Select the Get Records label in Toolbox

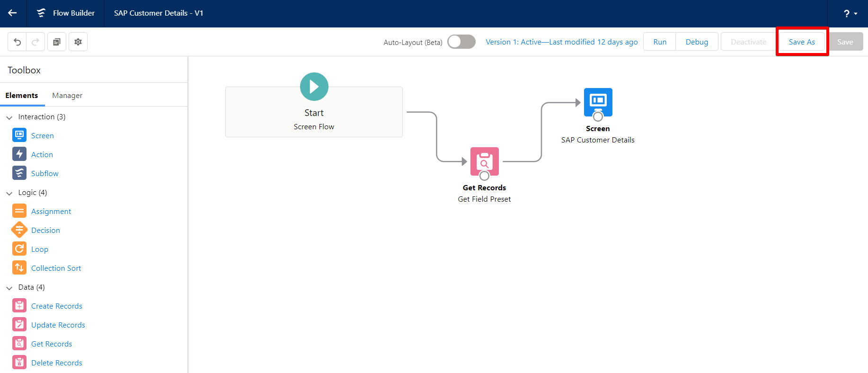point(52,344)
